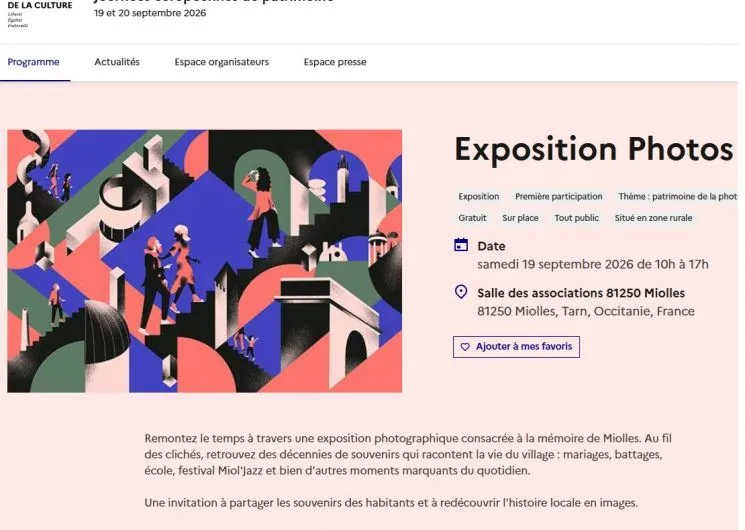Click the calendar icon beside Date
This screenshot has width=745, height=530.
[461, 245]
